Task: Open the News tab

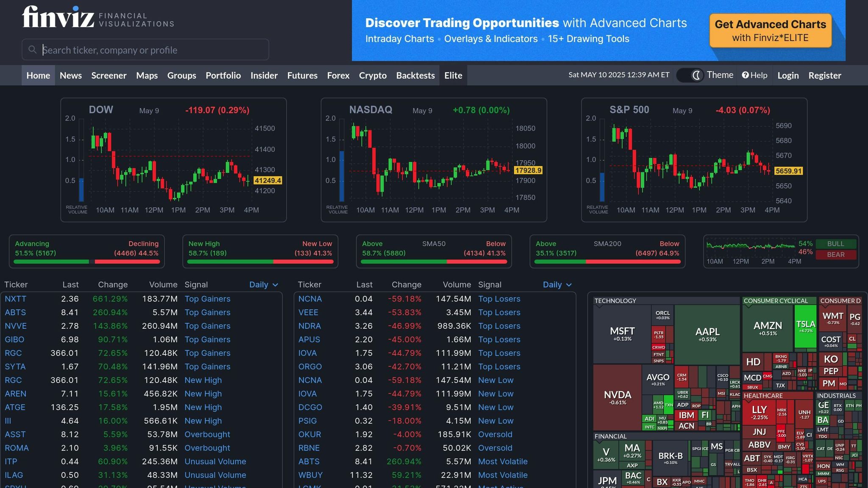Action: [71, 75]
